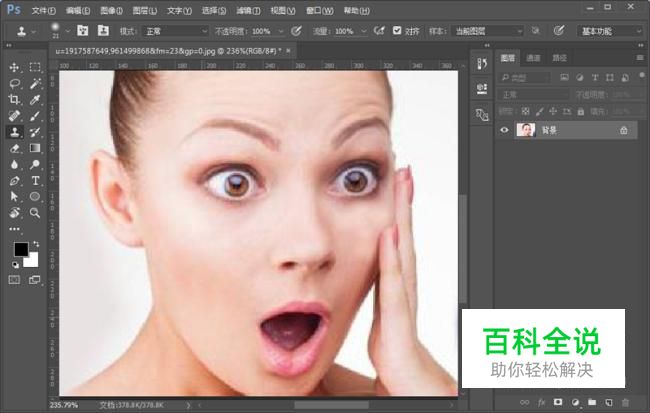This screenshot has width=650, height=413.
Task: Open the Edit Toolbar three-dots button
Action: (15, 229)
